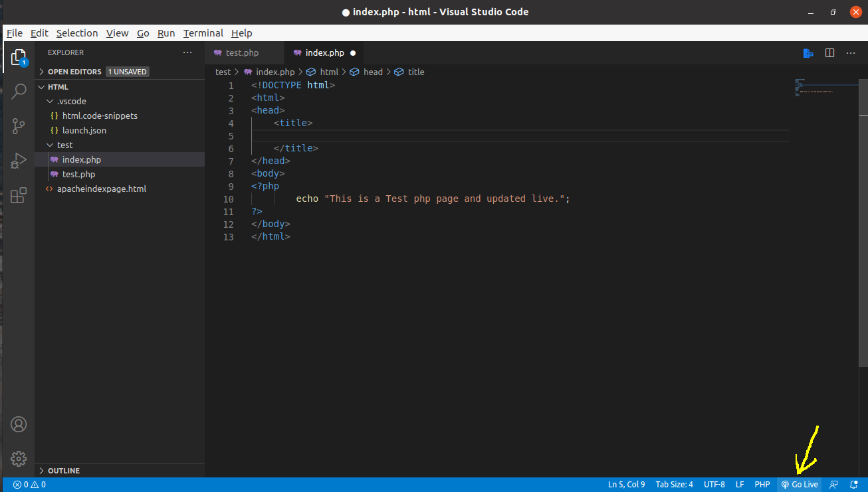This screenshot has width=868, height=492.
Task: Collapse the .vscode folder
Action: [71, 102]
